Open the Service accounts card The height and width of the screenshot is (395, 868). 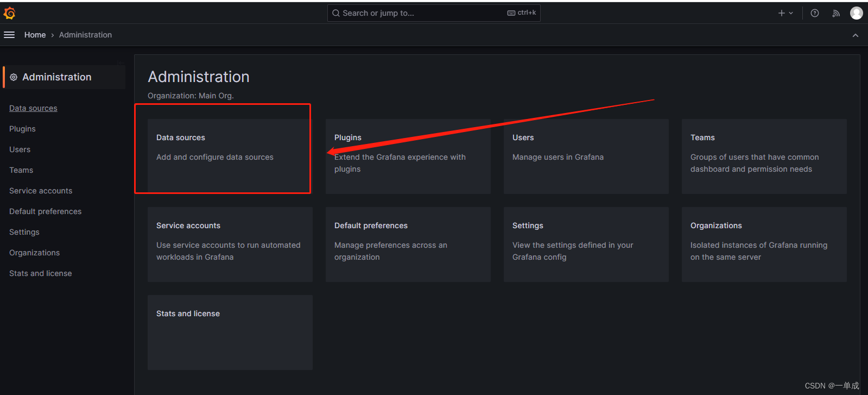pos(230,244)
